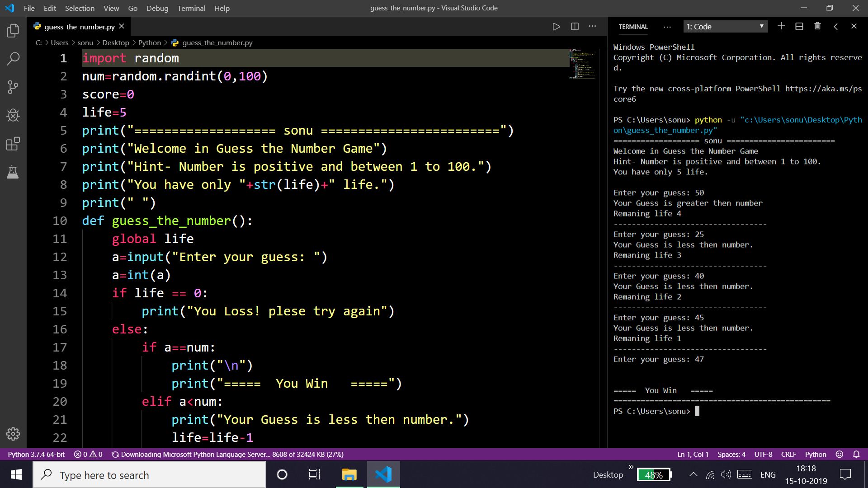Open the volume control in system tray
The height and width of the screenshot is (488, 868).
pos(726,474)
